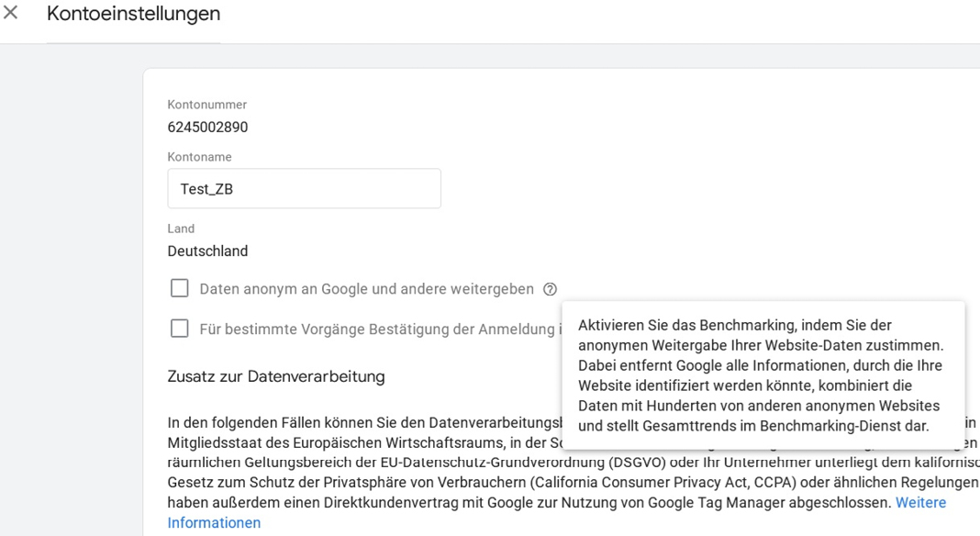Tick the 'Für bestimmte Vorgänge Bestätigung' checkbox
The height and width of the screenshot is (536, 980).
[180, 329]
